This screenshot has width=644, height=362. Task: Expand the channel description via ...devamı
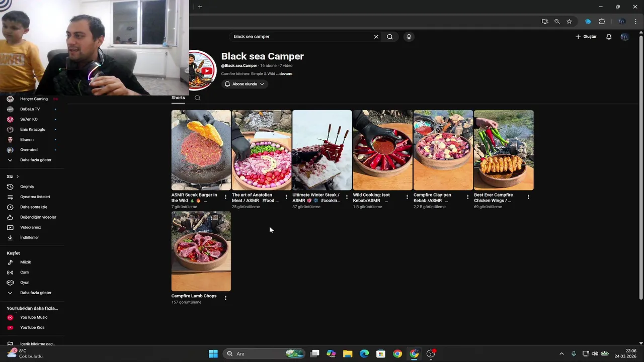pyautogui.click(x=284, y=74)
